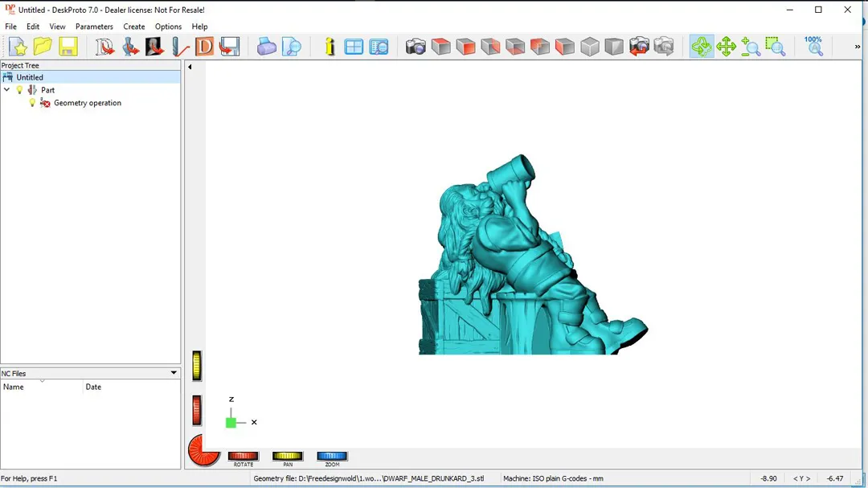Click the yellow Save floppy disk icon
This screenshot has width=868, height=488.
[x=68, y=47]
